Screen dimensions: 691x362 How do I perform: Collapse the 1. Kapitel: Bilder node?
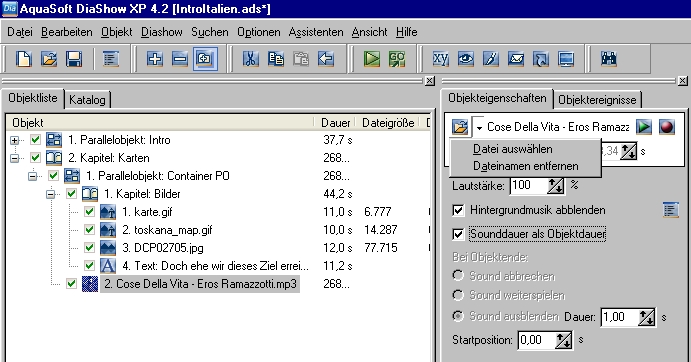[51, 194]
